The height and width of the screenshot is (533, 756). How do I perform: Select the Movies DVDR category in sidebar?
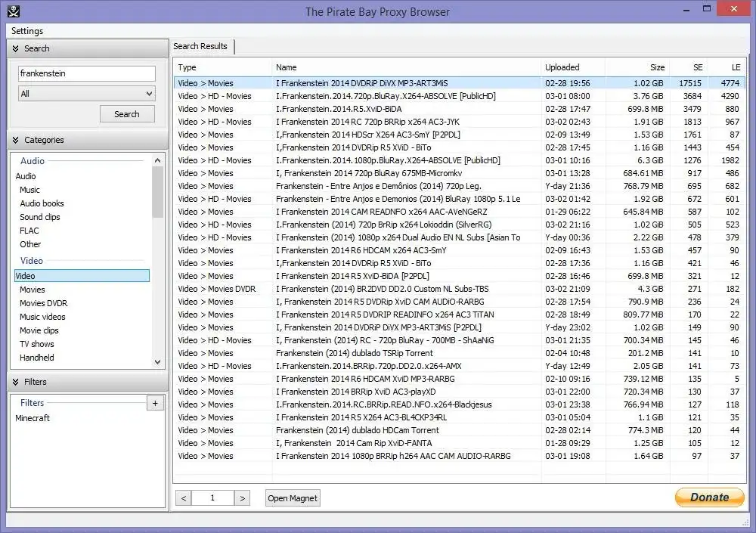pyautogui.click(x=43, y=303)
